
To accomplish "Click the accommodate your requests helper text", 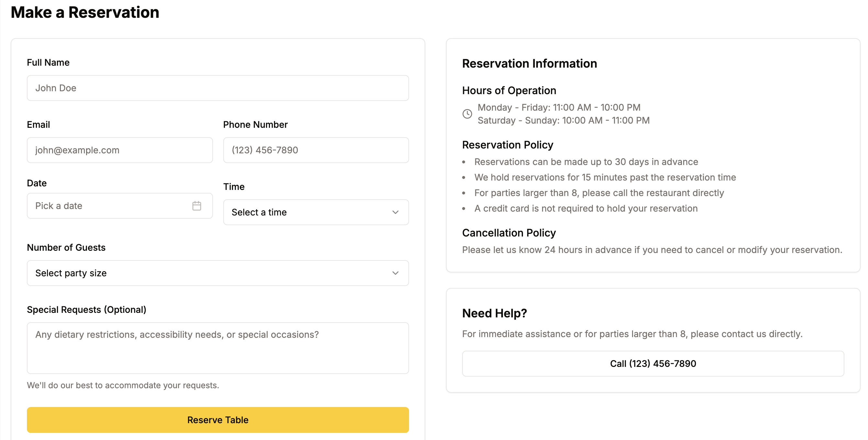I will (123, 385).
